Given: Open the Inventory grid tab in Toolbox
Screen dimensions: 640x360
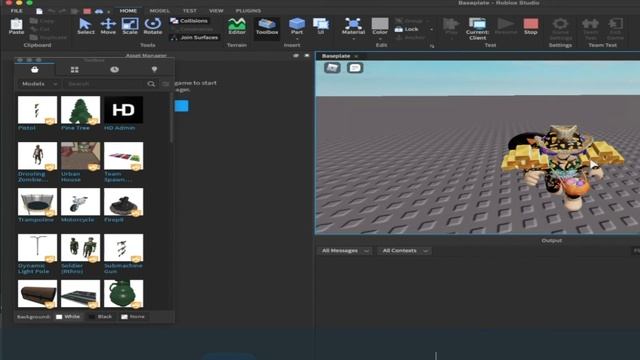Looking at the screenshot, I should pos(75,70).
